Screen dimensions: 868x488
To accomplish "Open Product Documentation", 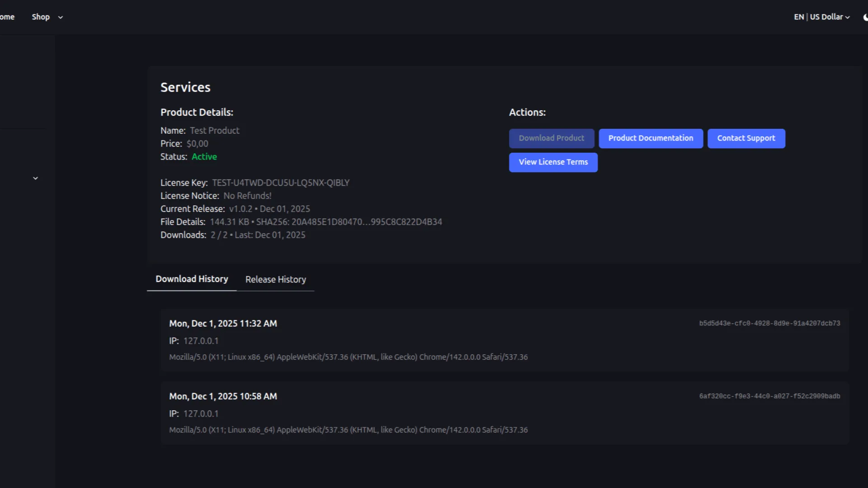I will click(650, 138).
